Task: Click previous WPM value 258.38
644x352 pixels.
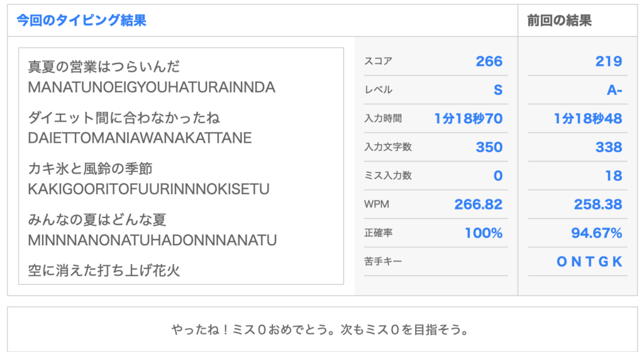Action: (597, 204)
